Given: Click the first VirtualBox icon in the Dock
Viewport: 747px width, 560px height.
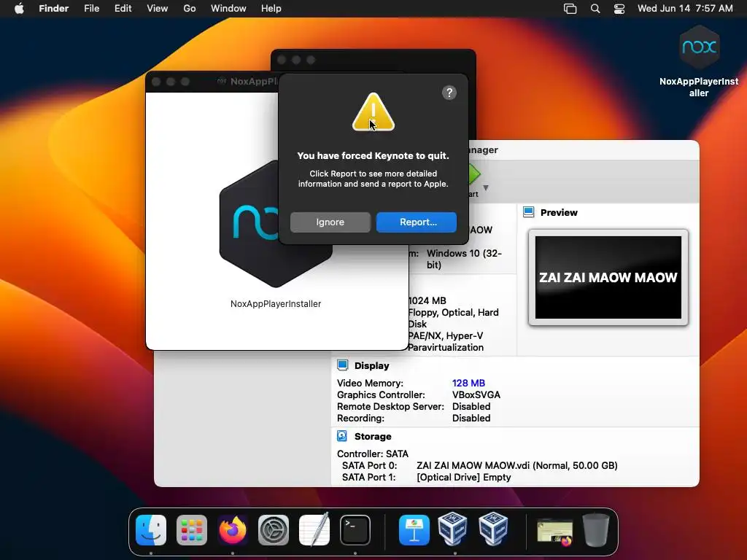Looking at the screenshot, I should (452, 529).
